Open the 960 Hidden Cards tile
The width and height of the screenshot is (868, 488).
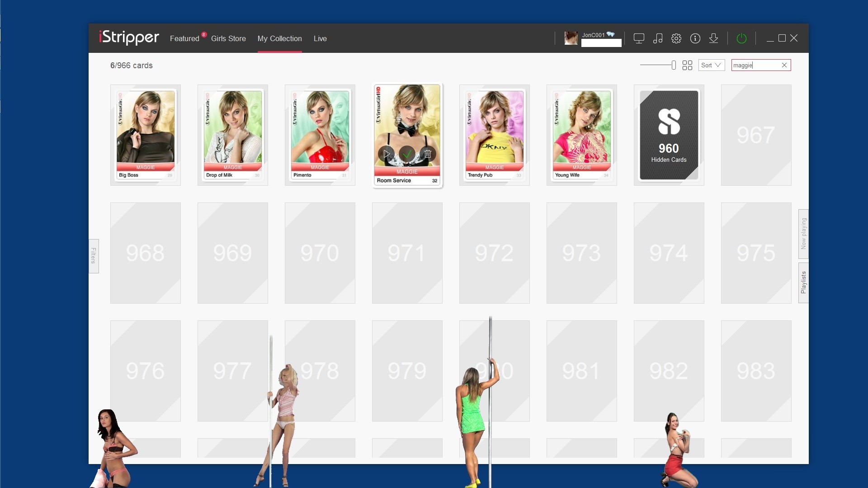tap(669, 135)
